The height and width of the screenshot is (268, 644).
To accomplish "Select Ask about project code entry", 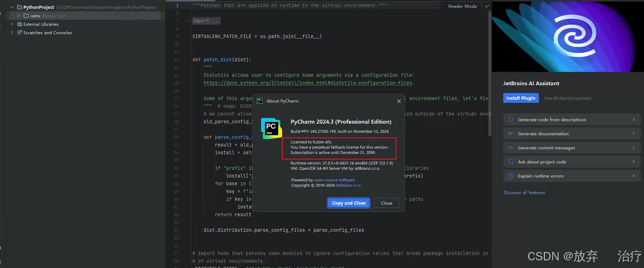I will 572,162.
